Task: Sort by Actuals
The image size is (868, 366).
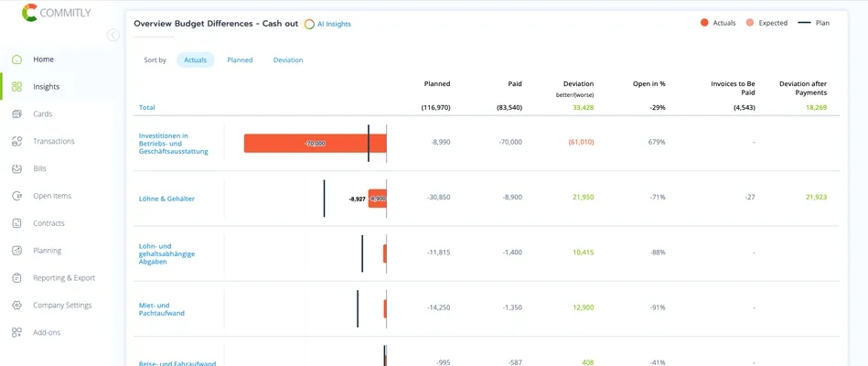Action: 196,59
